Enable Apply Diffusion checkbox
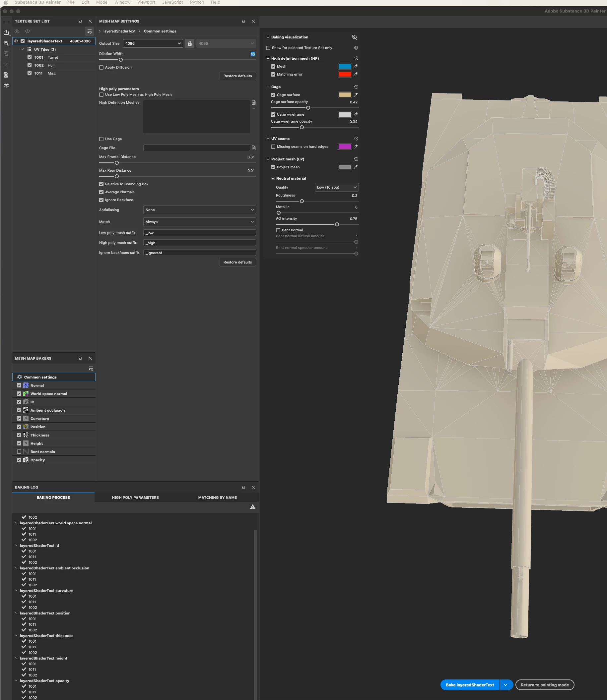 tap(101, 67)
